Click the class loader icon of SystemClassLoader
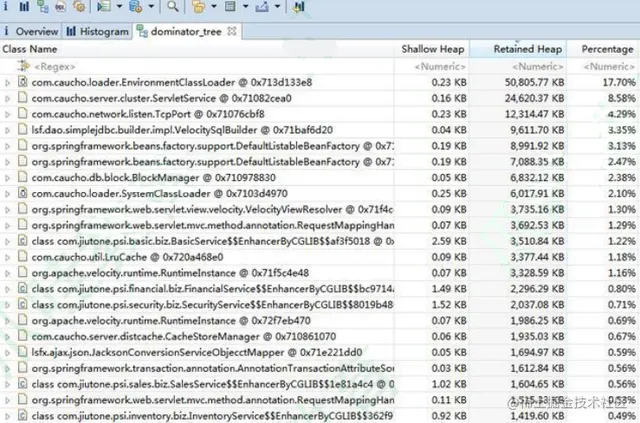This screenshot has width=640, height=423. (x=22, y=193)
